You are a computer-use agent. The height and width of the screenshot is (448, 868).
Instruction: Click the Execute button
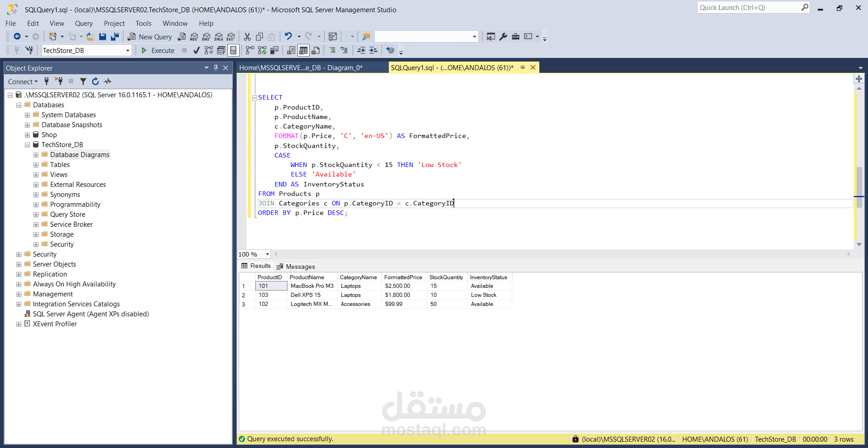tap(158, 50)
